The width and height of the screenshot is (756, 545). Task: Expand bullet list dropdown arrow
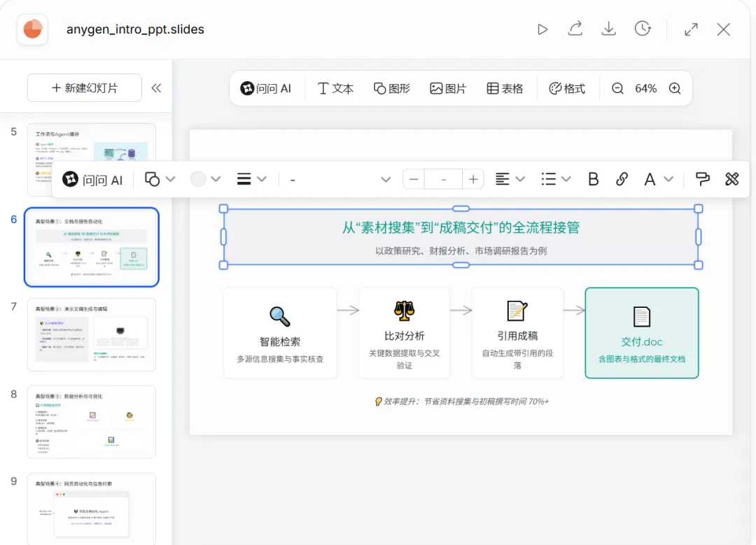[x=566, y=179]
